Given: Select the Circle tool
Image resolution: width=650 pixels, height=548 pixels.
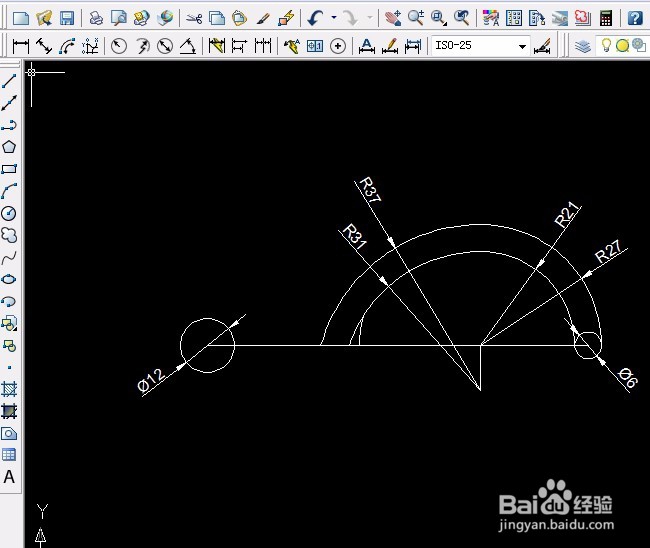Looking at the screenshot, I should point(9,213).
